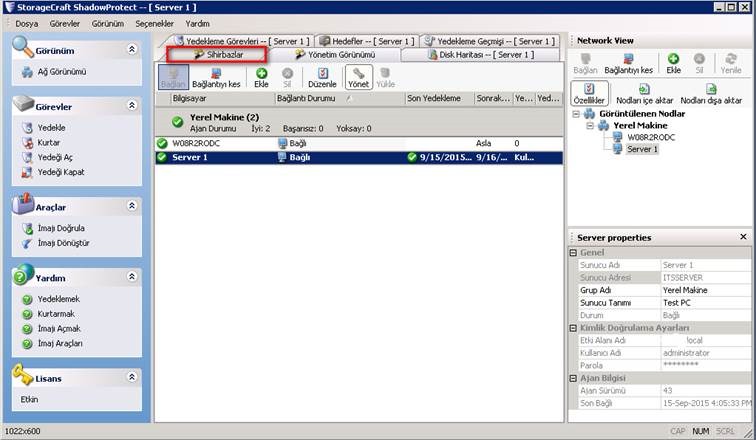Click Nodları içe aktar icon
756x440 pixels.
(644, 93)
